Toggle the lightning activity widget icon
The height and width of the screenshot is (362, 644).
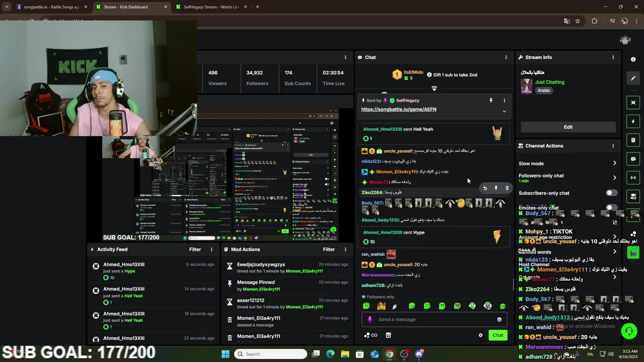coord(633,121)
